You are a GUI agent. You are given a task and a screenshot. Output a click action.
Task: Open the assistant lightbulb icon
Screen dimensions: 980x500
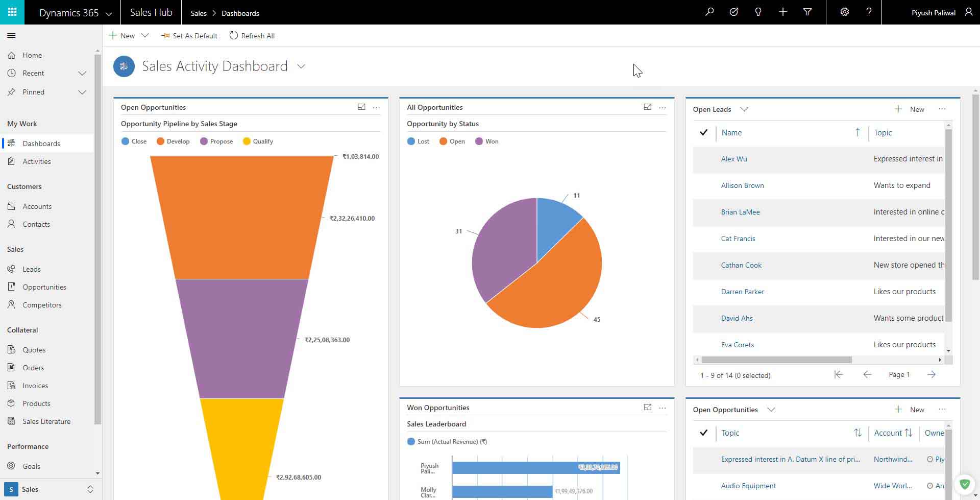click(x=758, y=12)
